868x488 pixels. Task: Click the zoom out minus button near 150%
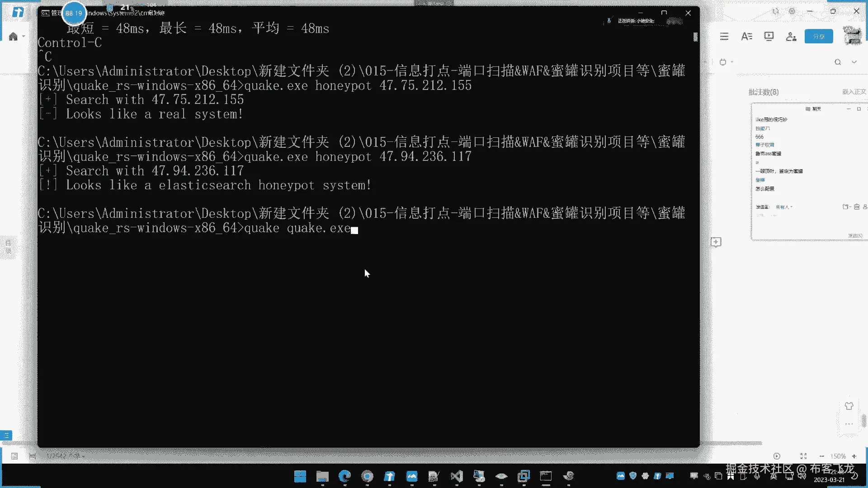tap(821, 456)
